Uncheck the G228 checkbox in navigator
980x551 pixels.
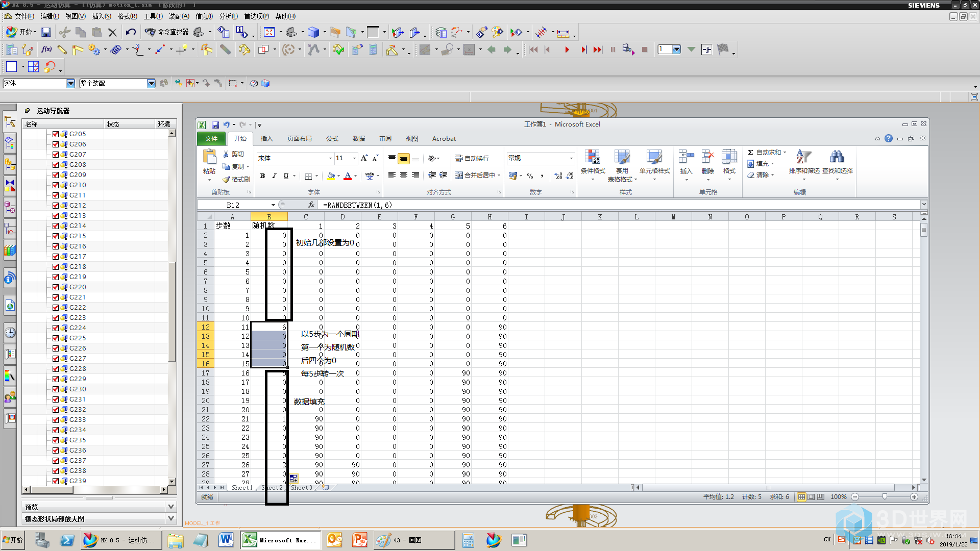(56, 368)
